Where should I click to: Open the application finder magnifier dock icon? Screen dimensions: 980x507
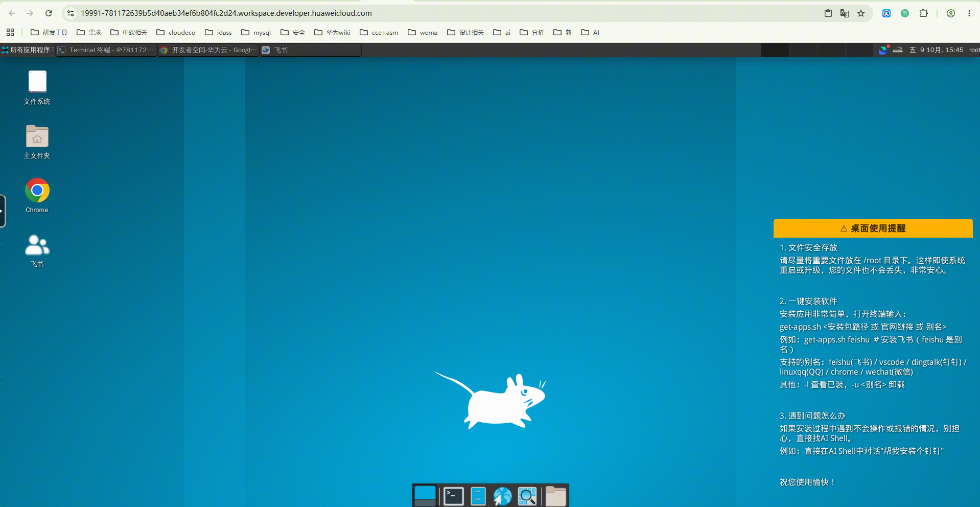[527, 496]
